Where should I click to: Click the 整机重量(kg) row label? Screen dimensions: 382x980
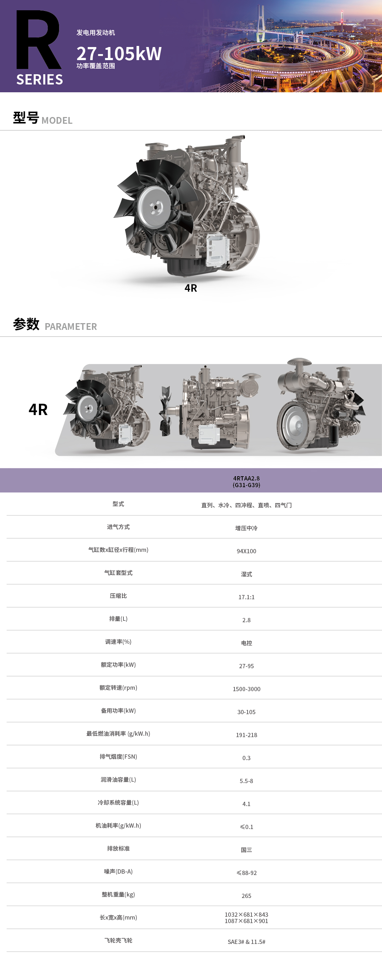tap(118, 894)
